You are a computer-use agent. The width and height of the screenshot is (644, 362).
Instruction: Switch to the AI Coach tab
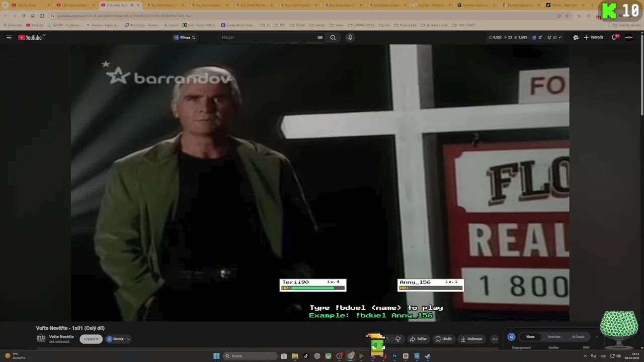(x=578, y=337)
